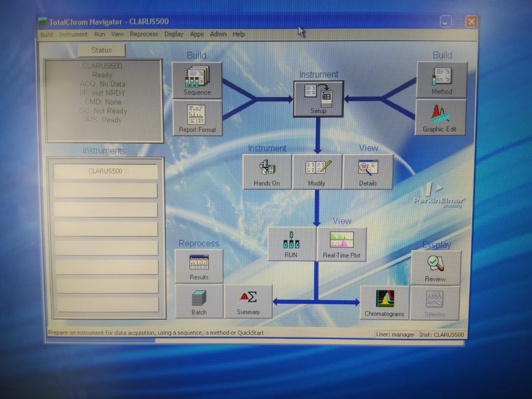The height and width of the screenshot is (399, 532).
Task: Launch the Graphic Edit tool
Action: (440, 117)
